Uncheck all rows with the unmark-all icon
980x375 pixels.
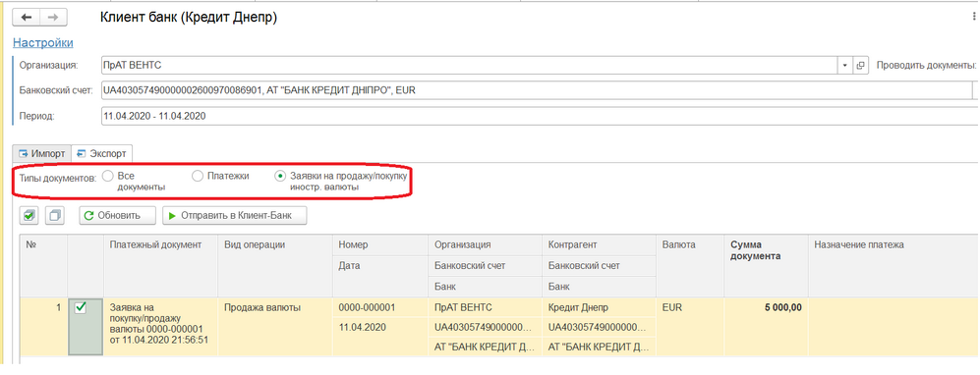tap(56, 215)
